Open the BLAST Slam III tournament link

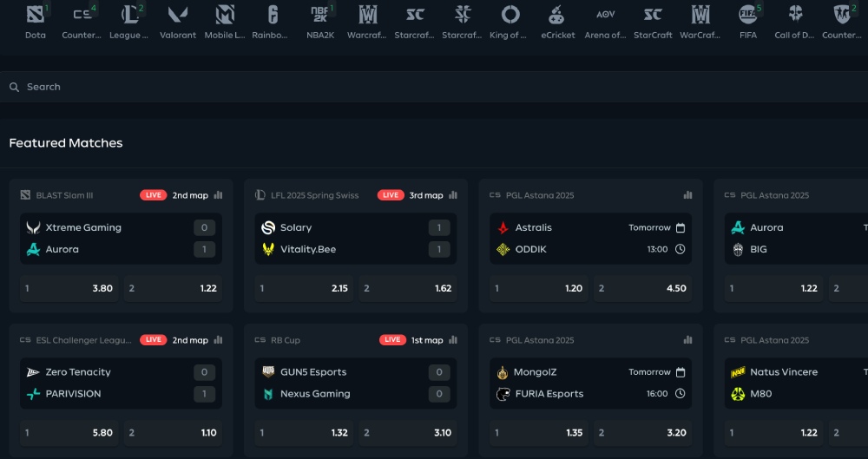tap(64, 195)
